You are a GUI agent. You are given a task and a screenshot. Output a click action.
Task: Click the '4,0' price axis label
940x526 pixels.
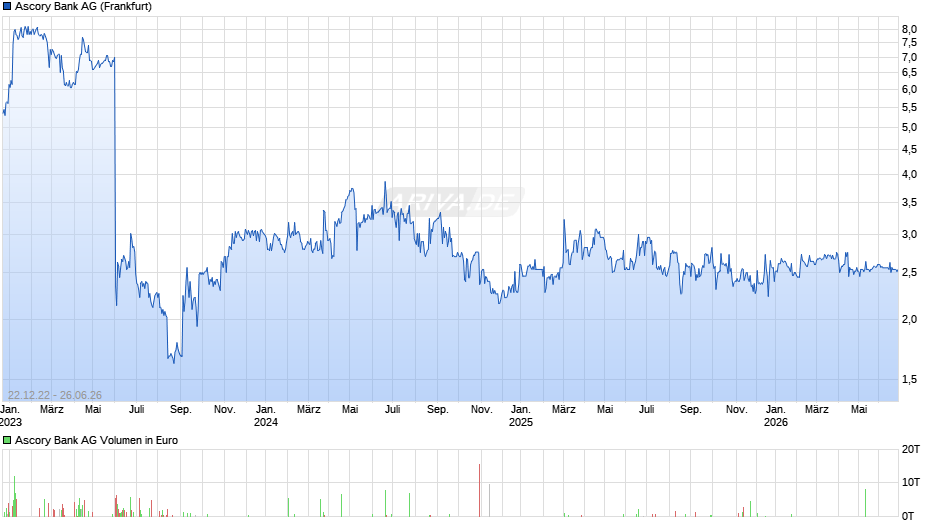[x=909, y=175]
